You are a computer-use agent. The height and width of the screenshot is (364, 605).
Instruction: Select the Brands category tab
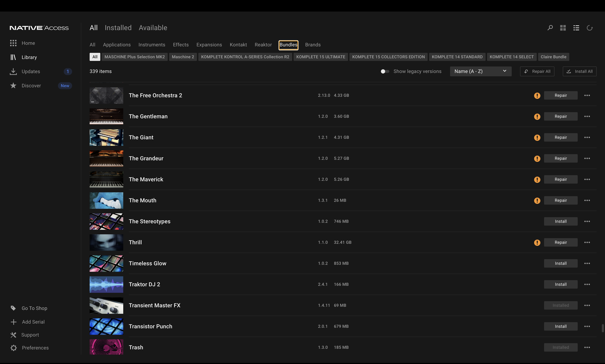coord(313,45)
